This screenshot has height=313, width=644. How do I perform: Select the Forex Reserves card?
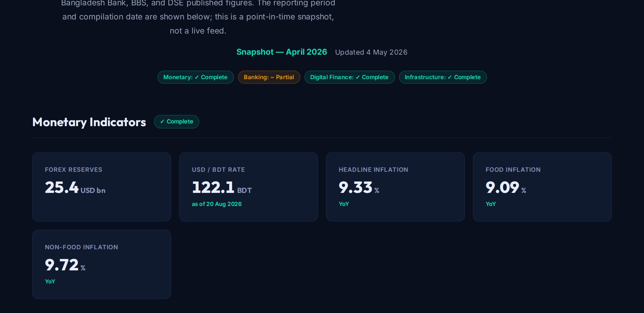pos(102,187)
